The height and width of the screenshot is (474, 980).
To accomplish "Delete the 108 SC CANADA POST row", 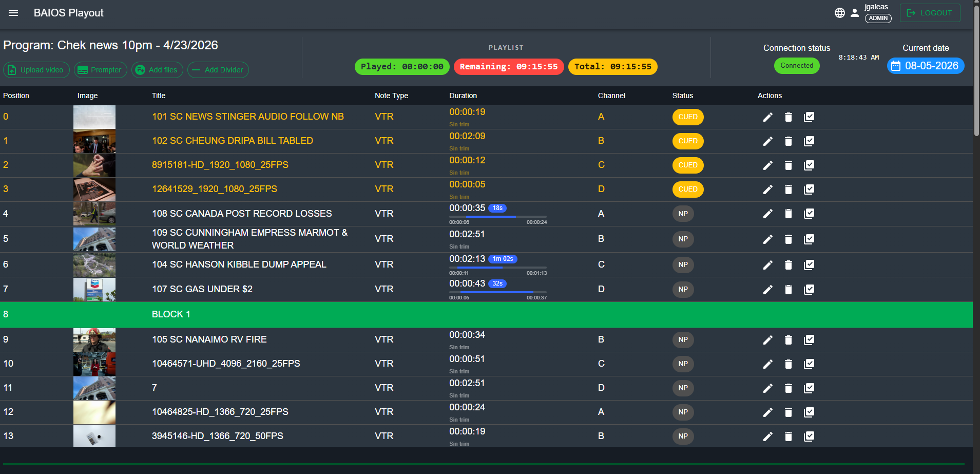I will tap(789, 214).
